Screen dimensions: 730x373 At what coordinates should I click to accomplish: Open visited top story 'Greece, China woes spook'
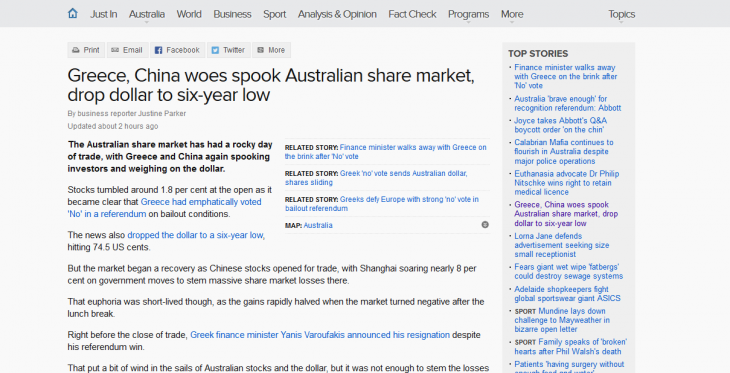pyautogui.click(x=566, y=214)
